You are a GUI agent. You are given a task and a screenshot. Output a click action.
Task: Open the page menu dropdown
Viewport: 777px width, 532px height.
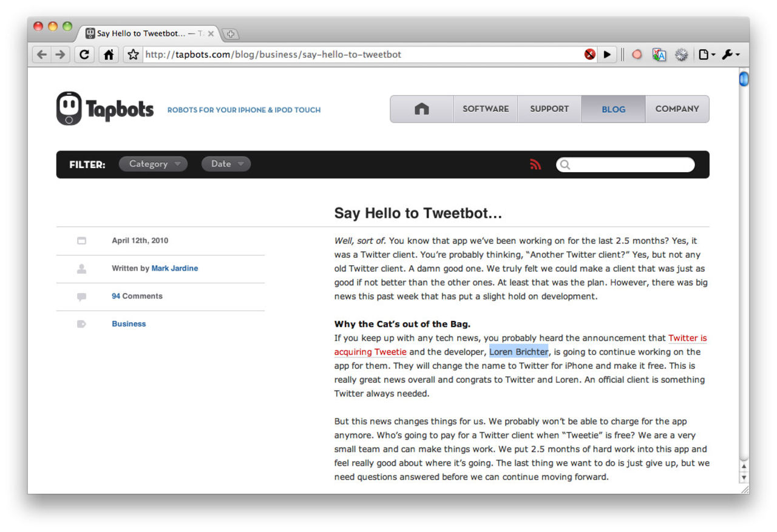click(707, 55)
